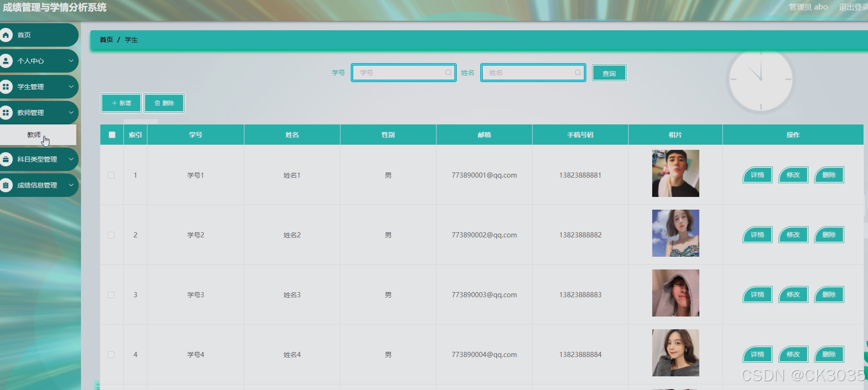
Task: Click the grid icon beside 教师管理
Action: coord(6,113)
